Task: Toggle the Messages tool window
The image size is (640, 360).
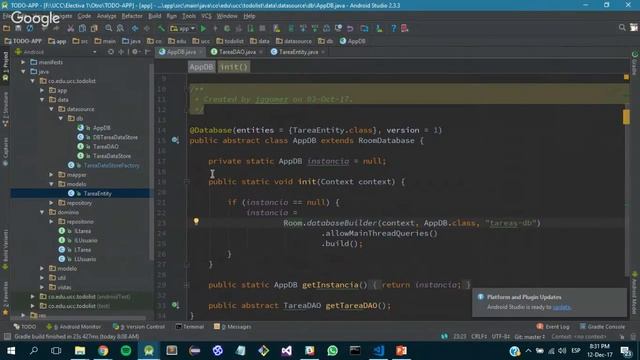Action: 233,327
